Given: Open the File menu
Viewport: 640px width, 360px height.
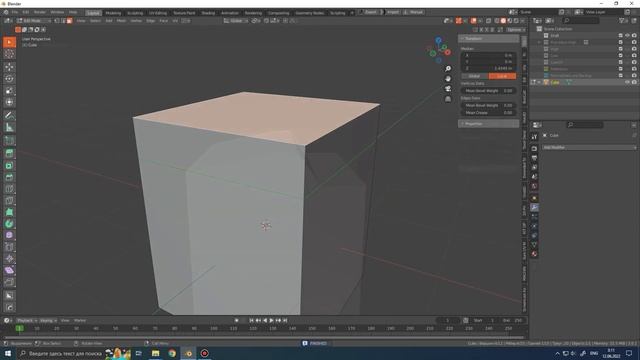Looking at the screenshot, I should tap(15, 12).
